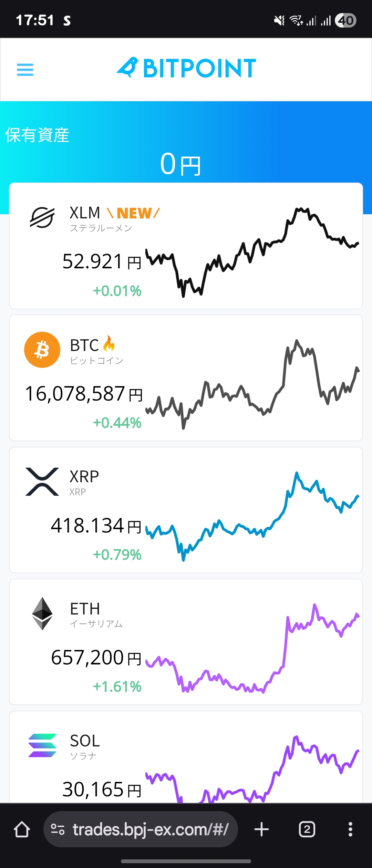Tap the 保有資産 balance 0円

(x=181, y=164)
